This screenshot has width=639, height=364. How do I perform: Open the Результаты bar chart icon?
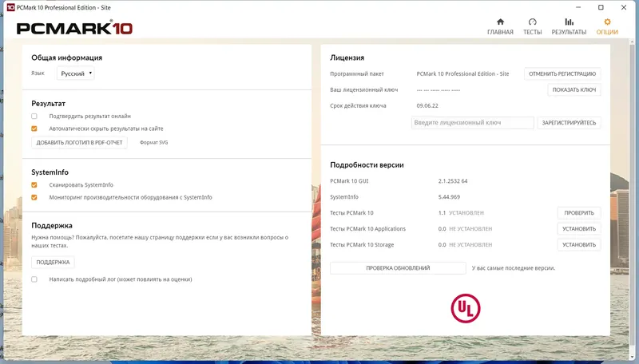point(569,22)
